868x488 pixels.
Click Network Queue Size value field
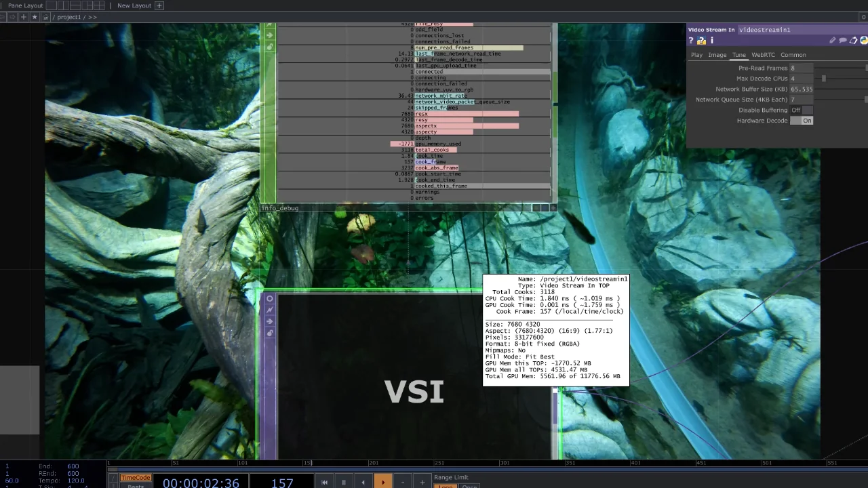click(x=802, y=100)
